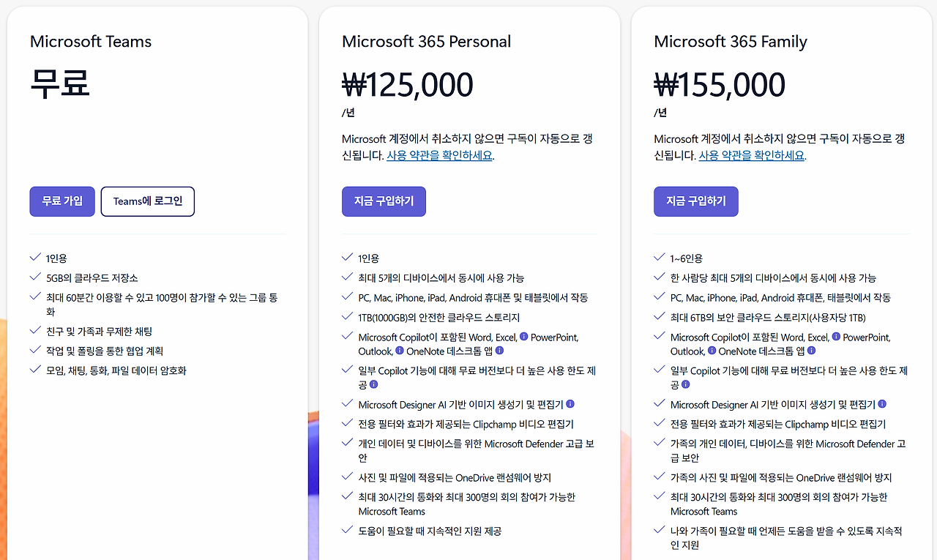Open Microsoft Designer info icon in Personal plan
The height and width of the screenshot is (560, 937).
coord(570,403)
